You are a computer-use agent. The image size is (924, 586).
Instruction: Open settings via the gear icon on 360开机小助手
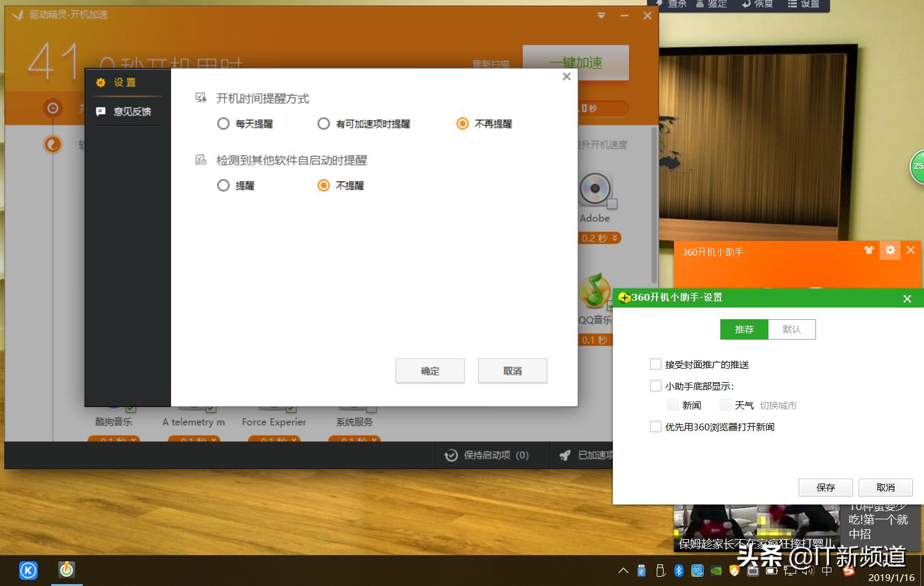[x=889, y=250]
